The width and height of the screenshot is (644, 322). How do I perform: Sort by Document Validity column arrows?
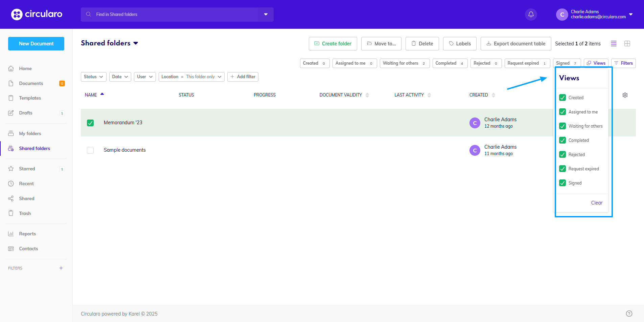(x=367, y=95)
